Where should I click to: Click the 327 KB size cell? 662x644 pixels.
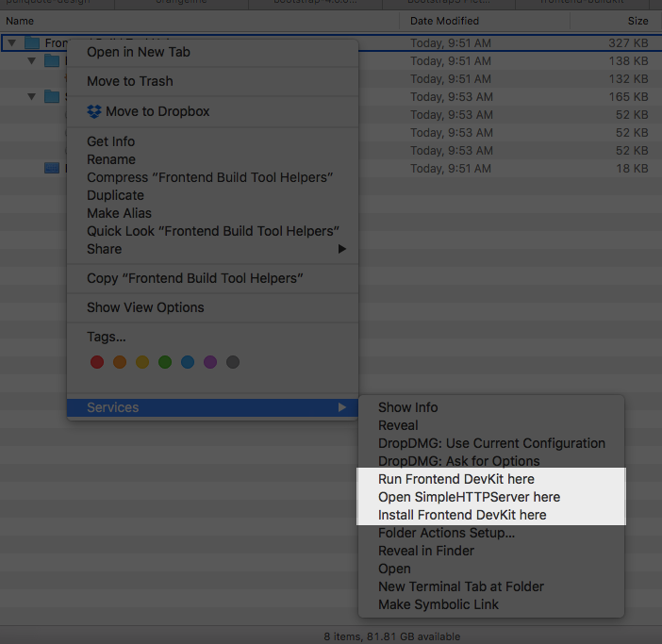628,43
